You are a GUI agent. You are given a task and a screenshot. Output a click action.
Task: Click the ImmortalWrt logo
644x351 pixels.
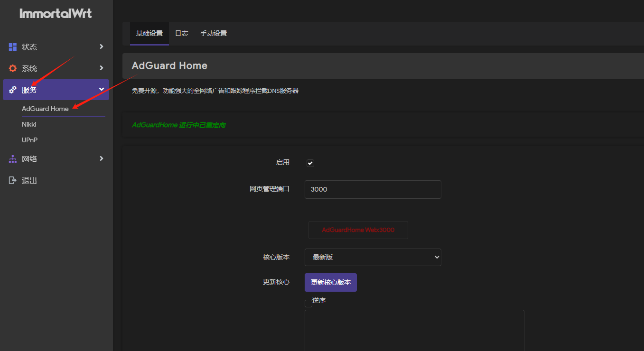click(x=56, y=14)
